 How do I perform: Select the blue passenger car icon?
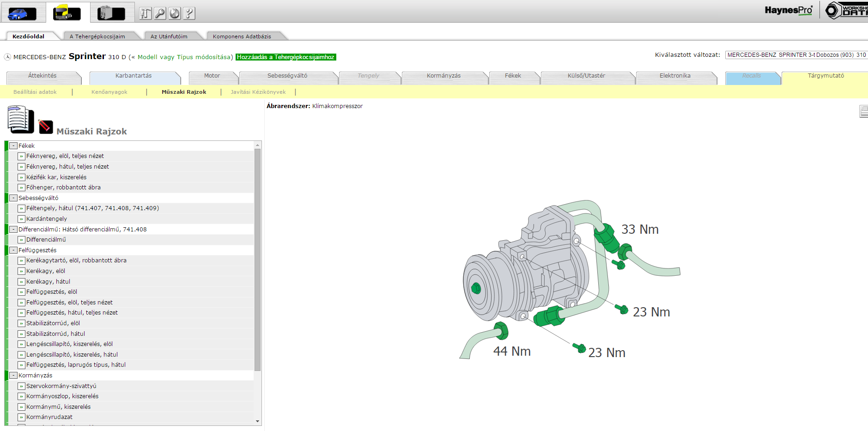[22, 13]
